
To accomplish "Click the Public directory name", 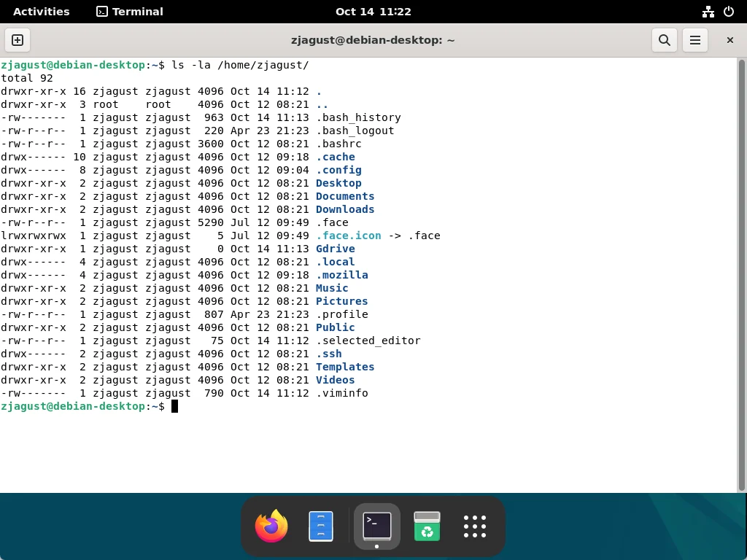I will [336, 327].
